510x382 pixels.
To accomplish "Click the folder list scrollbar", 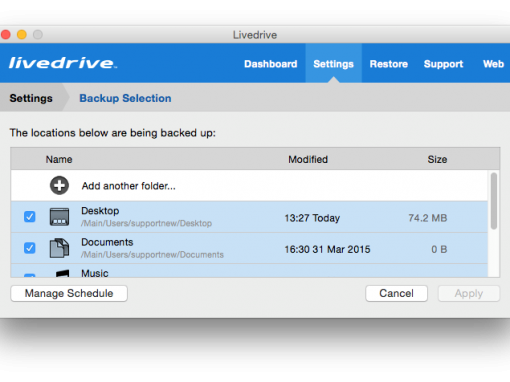I will pyautogui.click(x=494, y=201).
